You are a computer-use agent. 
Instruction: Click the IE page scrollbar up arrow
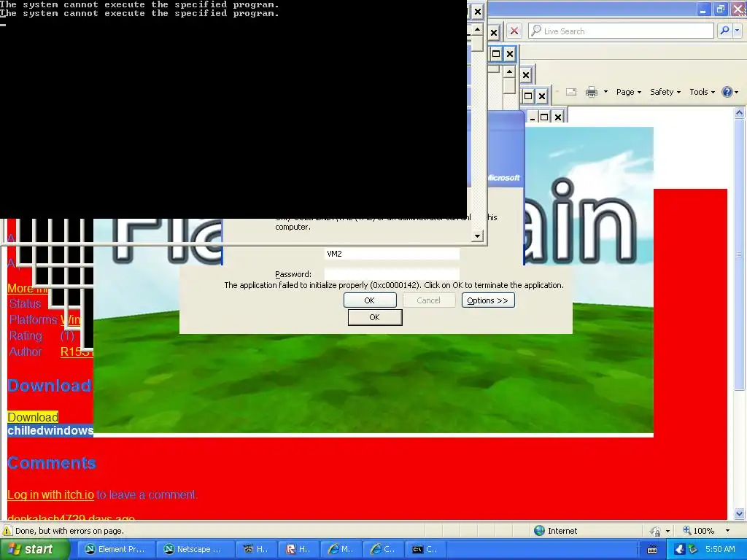pos(740,113)
